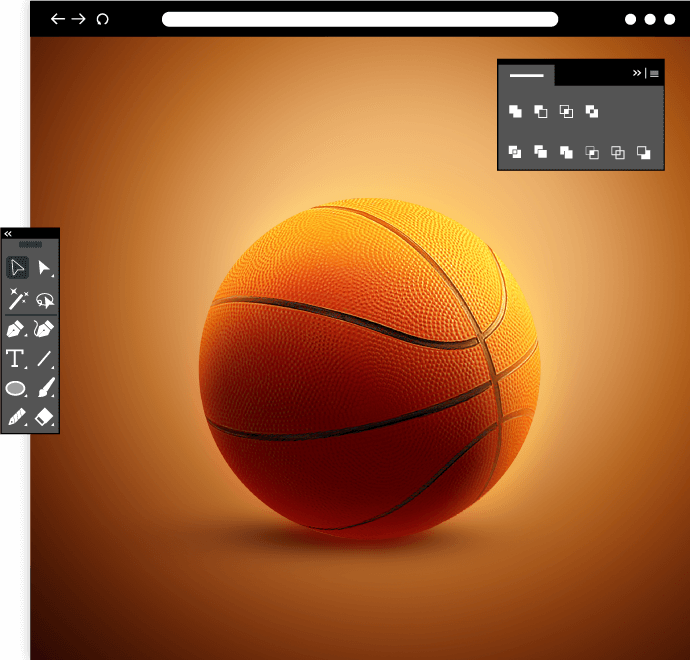Activate the Paintbrush tool
This screenshot has height=660, width=690.
pyautogui.click(x=45, y=388)
